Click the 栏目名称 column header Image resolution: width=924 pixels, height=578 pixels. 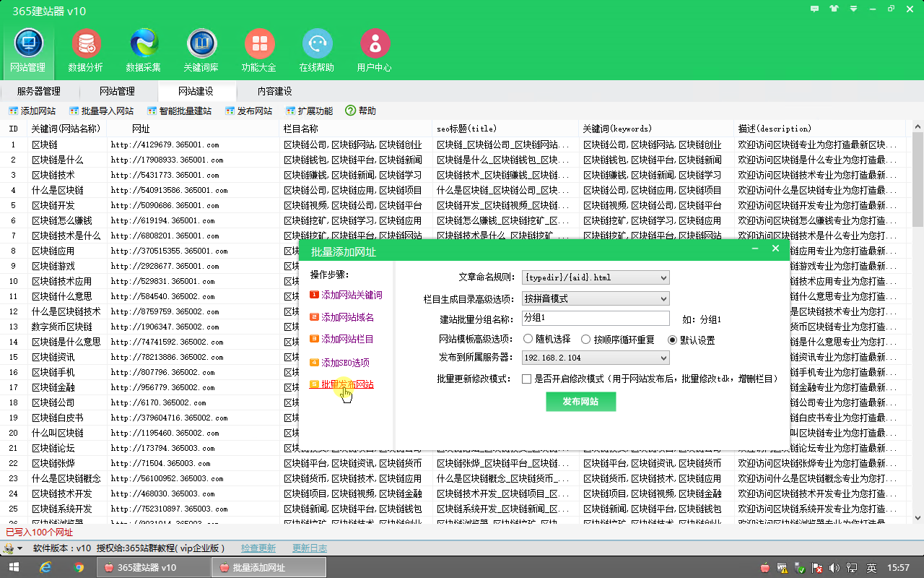356,129
